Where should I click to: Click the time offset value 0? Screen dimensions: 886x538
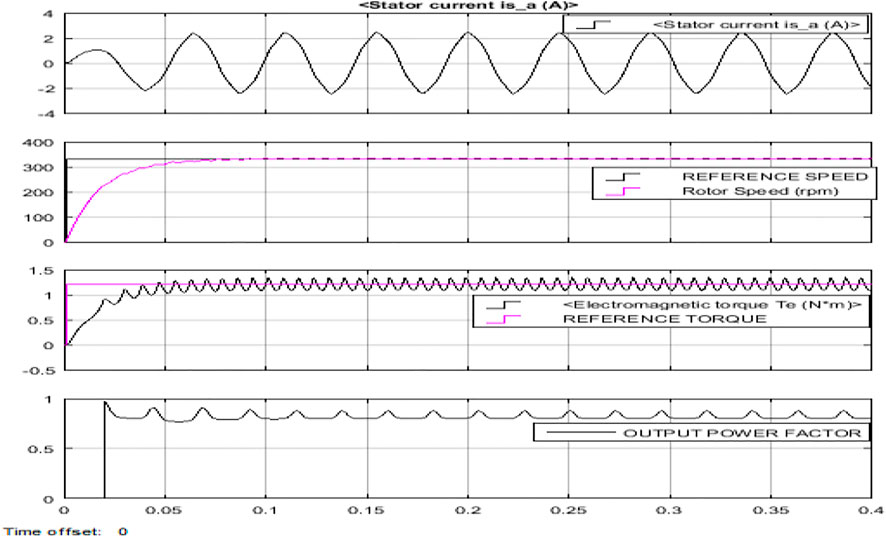(x=123, y=531)
